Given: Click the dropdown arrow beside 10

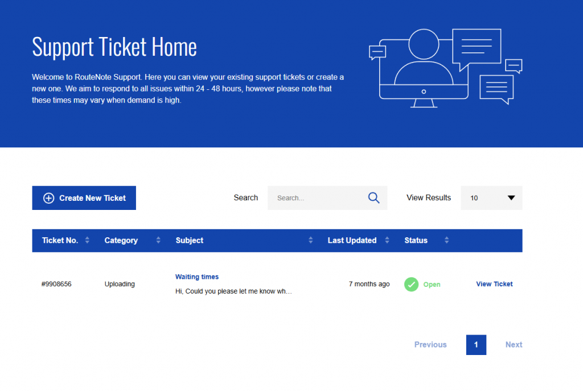Looking at the screenshot, I should click(511, 198).
